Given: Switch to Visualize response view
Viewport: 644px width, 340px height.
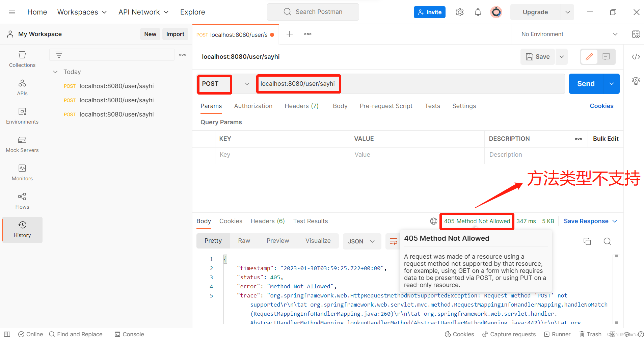Looking at the screenshot, I should point(318,241).
